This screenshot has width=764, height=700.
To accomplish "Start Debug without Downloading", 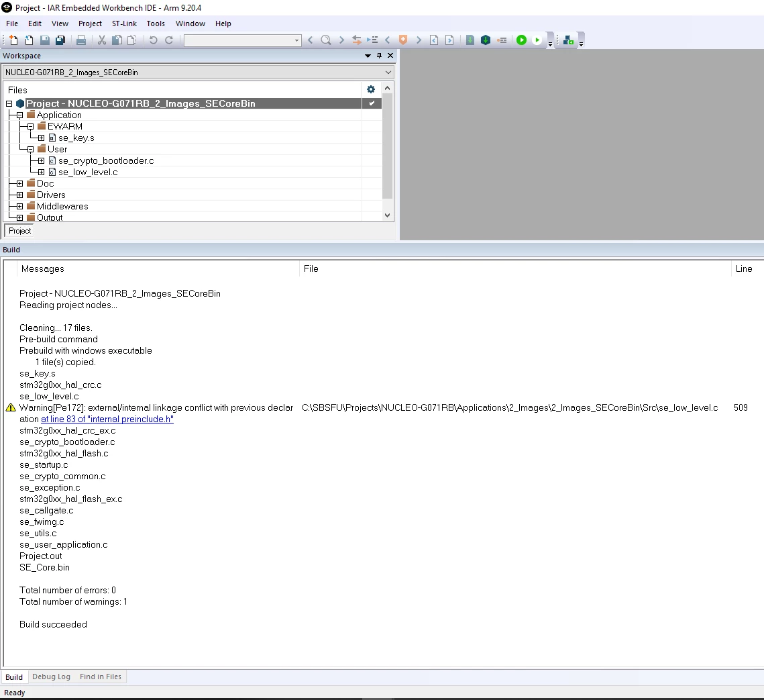I will 537,40.
